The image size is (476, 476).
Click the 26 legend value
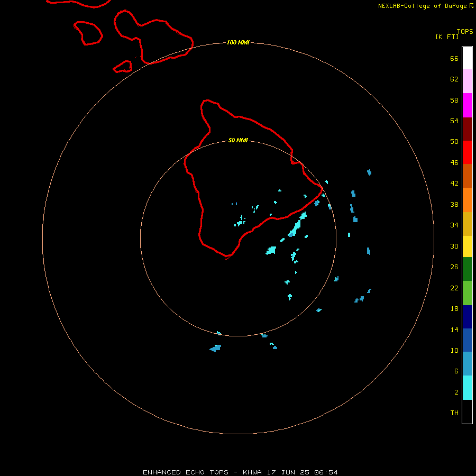[x=454, y=267]
